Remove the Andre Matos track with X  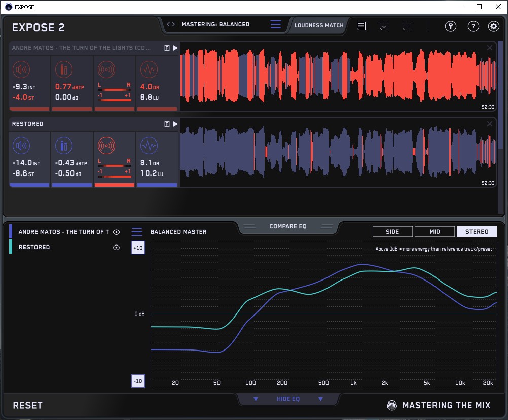point(489,48)
